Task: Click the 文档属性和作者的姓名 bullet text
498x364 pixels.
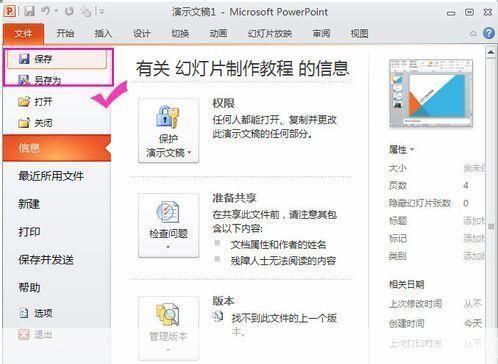Action: point(279,245)
